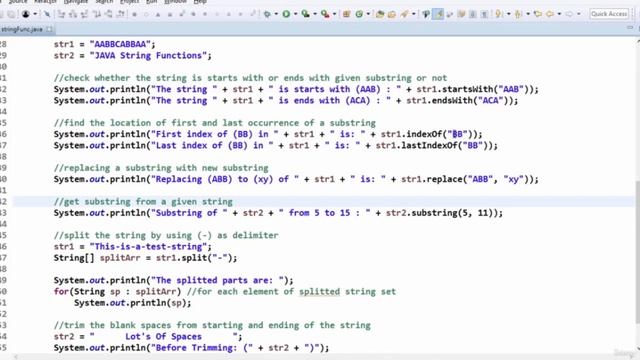Click the vertical scrollbar thumb of editor
The image size is (640, 360).
[x=637, y=251]
